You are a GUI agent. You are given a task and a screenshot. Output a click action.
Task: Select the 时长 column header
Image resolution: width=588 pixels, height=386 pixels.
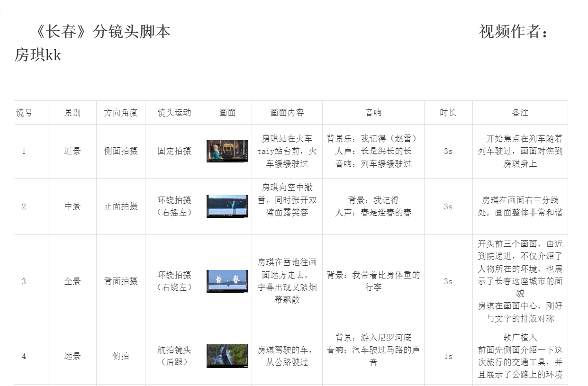pyautogui.click(x=448, y=113)
